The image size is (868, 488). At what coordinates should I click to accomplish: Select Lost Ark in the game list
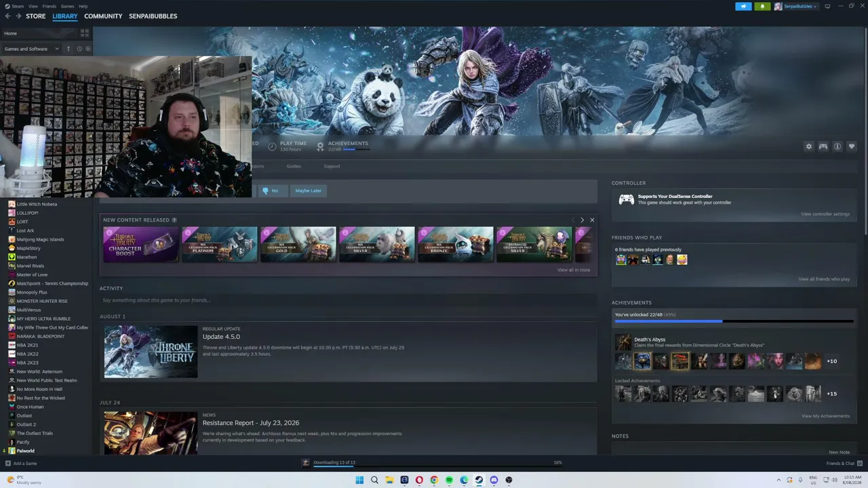point(25,230)
